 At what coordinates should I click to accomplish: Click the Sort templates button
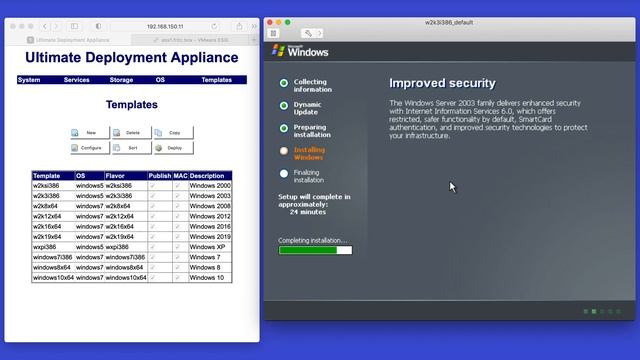tap(131, 148)
